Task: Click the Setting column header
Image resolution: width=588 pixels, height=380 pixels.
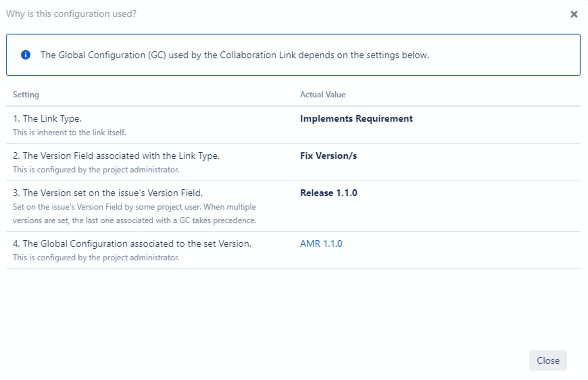Action: tap(26, 95)
